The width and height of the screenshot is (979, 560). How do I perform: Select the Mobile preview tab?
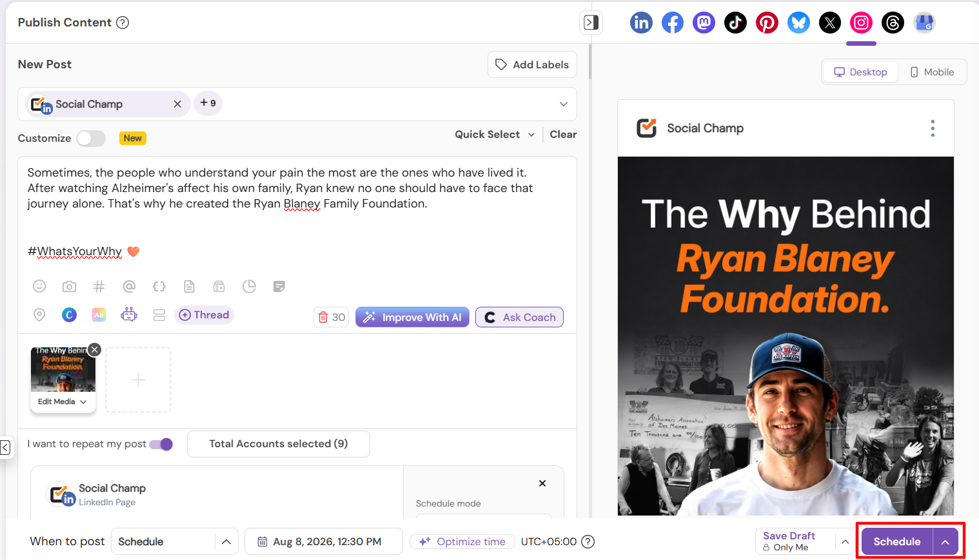pyautogui.click(x=932, y=72)
